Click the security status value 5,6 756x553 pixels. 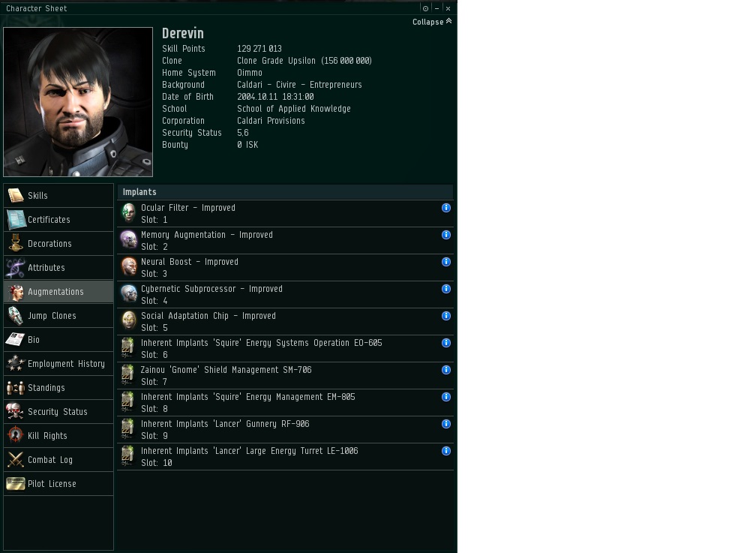(243, 133)
